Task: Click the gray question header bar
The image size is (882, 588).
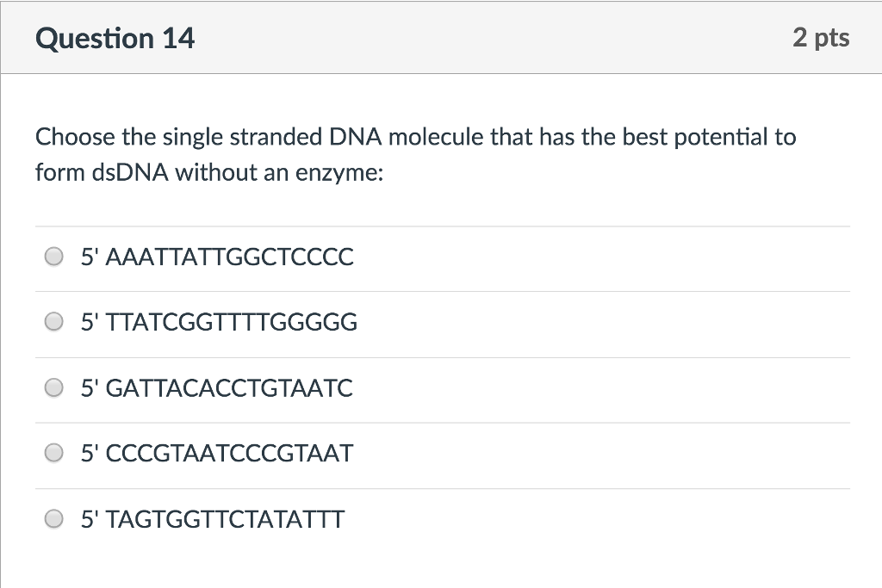Action: pos(441,37)
